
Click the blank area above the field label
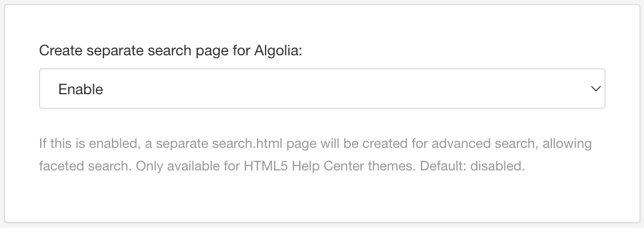(x=322, y=23)
